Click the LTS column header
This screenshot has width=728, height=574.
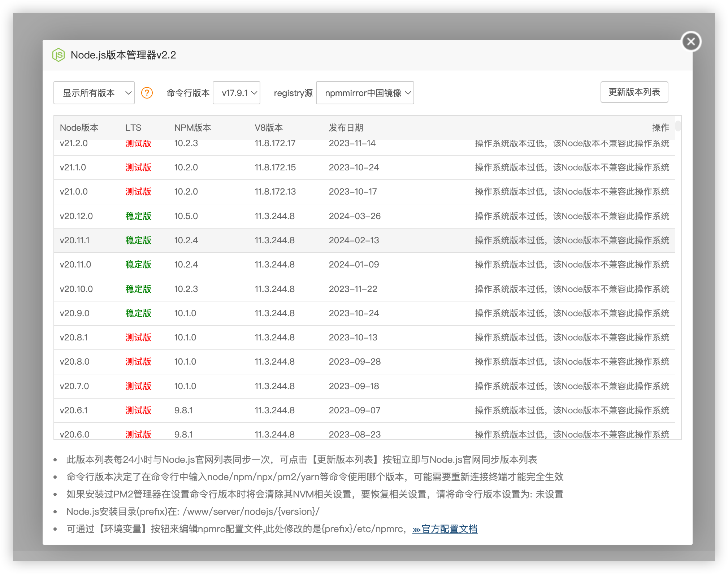coord(133,127)
